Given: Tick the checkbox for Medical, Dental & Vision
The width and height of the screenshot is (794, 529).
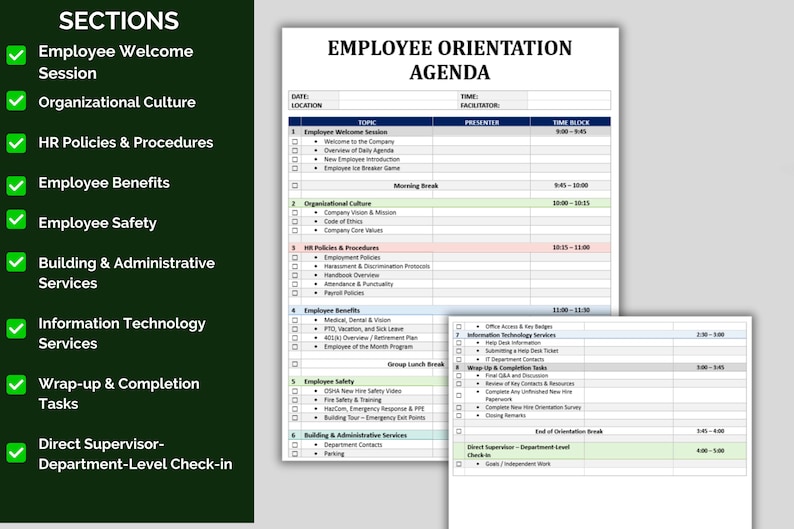Looking at the screenshot, I should coord(295,320).
